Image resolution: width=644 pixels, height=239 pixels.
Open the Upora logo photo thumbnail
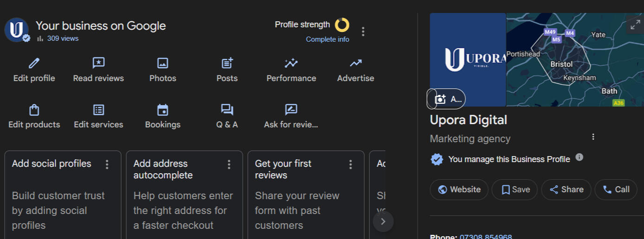[x=468, y=60]
